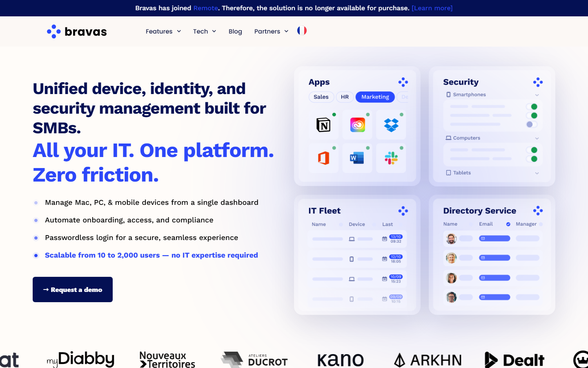Image resolution: width=588 pixels, height=368 pixels.
Task: Enable the greyed-out third Smartphones switch
Action: [532, 124]
